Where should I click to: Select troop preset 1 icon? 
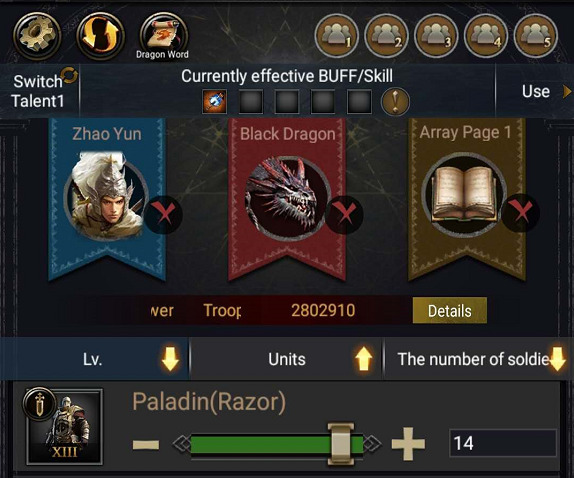coord(336,36)
